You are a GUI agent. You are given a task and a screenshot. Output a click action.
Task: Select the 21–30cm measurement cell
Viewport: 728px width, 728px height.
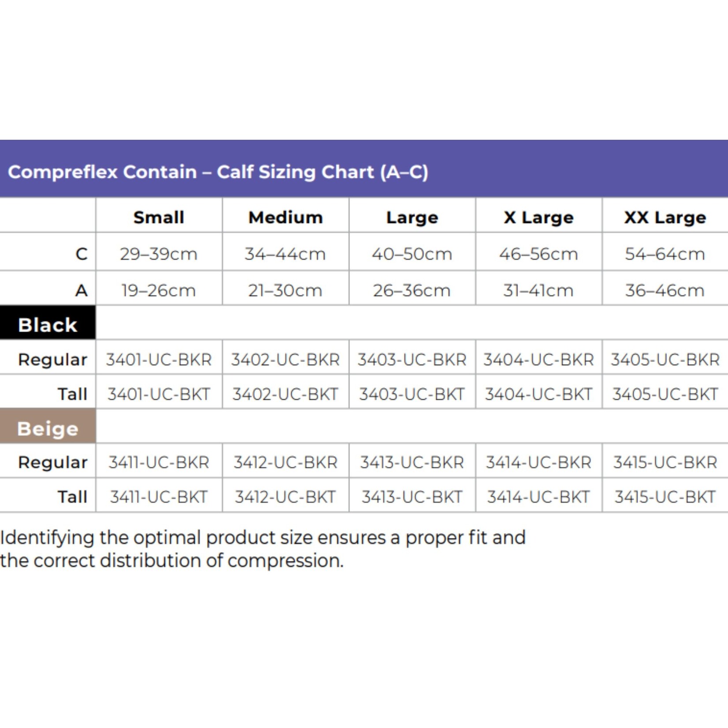(x=286, y=290)
